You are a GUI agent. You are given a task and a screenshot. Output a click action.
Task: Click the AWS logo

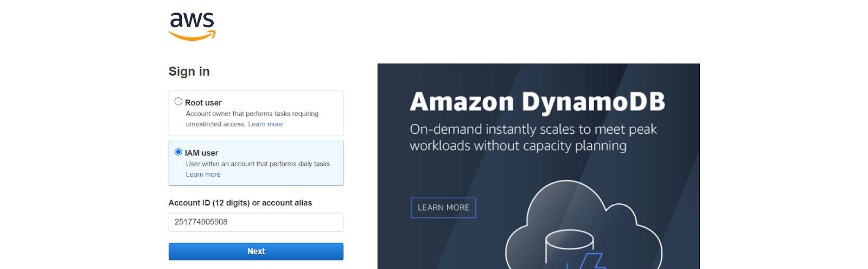pyautogui.click(x=192, y=26)
